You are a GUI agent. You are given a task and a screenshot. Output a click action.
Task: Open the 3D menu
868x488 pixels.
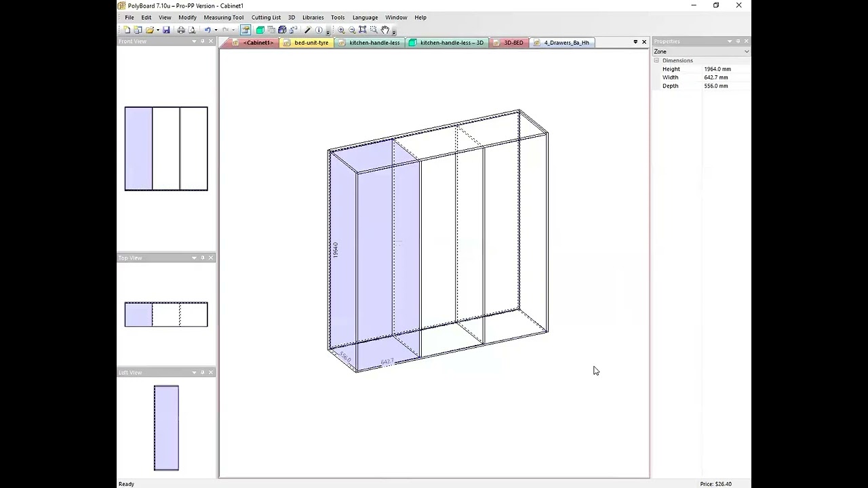(292, 18)
